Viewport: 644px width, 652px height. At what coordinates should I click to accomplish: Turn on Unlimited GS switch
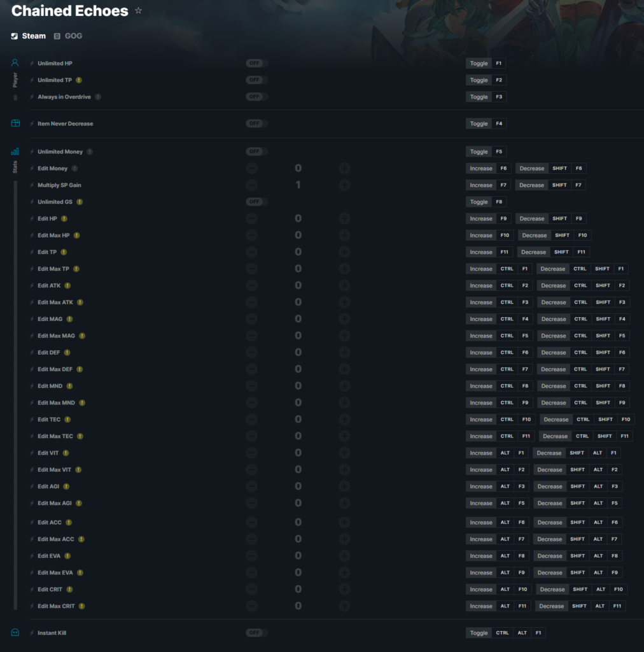(256, 202)
